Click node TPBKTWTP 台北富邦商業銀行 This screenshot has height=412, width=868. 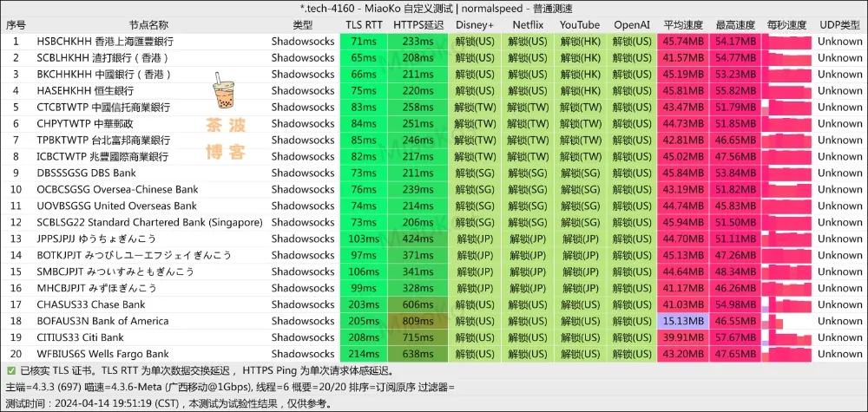(103, 140)
